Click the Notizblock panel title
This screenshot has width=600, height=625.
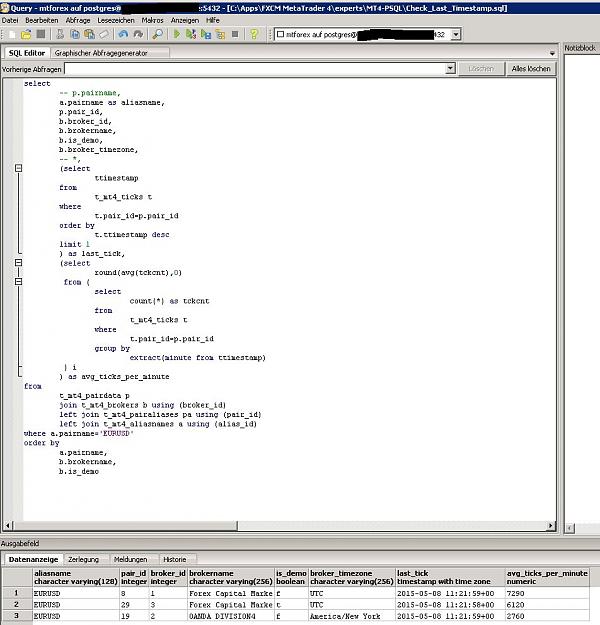pos(580,48)
